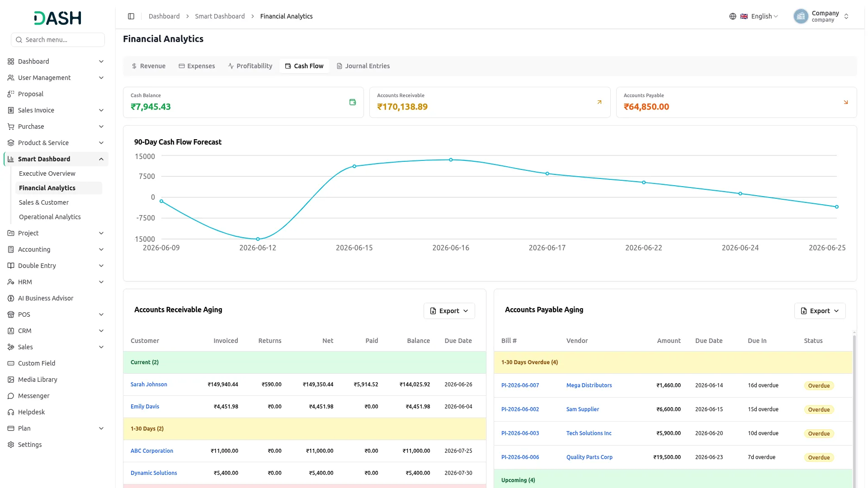This screenshot has height=488, width=868.
Task: Click the Search menu input field
Action: (58, 40)
